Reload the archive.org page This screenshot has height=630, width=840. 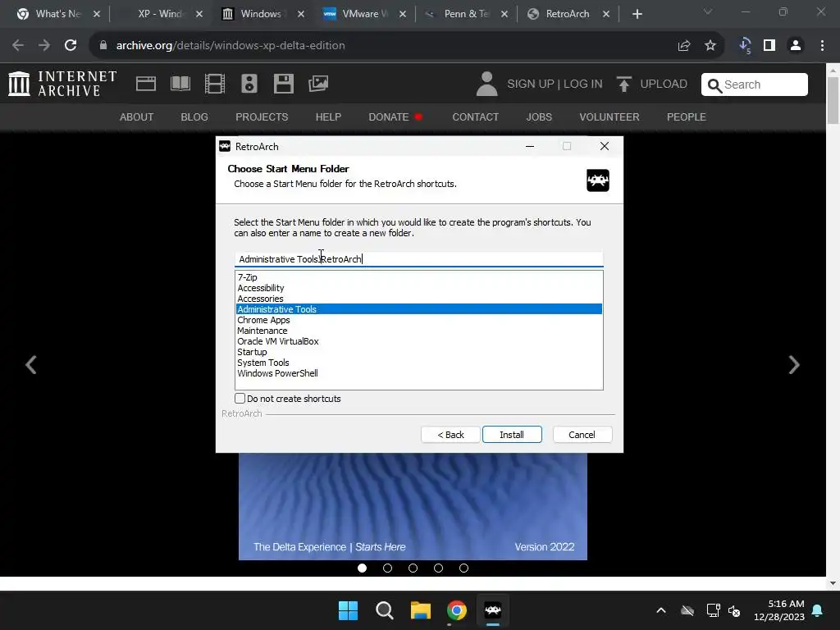coord(71,46)
